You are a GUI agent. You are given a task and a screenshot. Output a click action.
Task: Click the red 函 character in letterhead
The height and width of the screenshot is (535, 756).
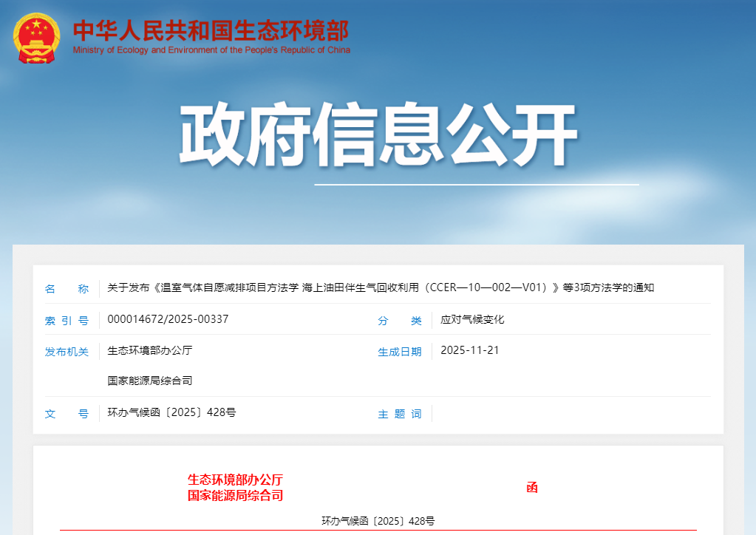point(532,487)
